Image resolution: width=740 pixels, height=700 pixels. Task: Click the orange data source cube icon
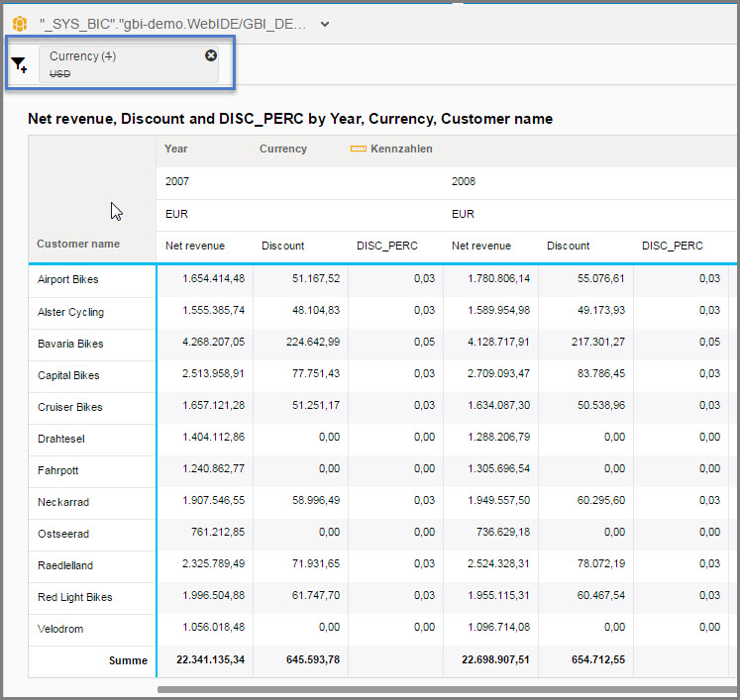[x=20, y=24]
